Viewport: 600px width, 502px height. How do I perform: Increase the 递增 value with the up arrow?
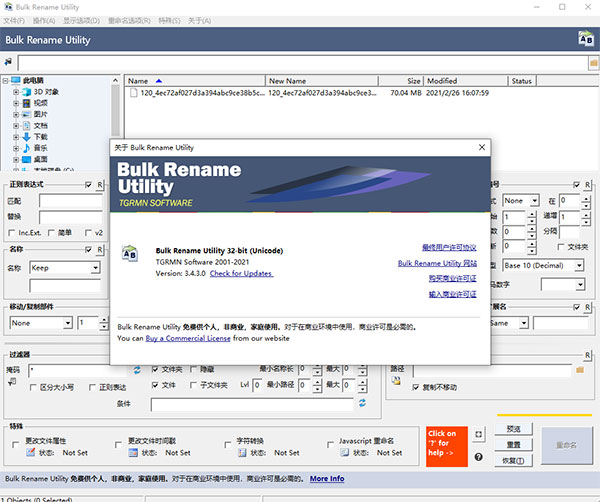[x=586, y=215]
